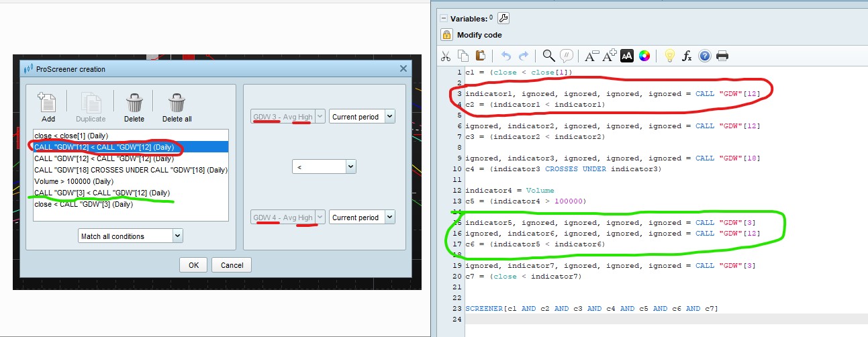The height and width of the screenshot is (337, 868).
Task: Collapse the Variables section with the minus box
Action: [x=443, y=18]
